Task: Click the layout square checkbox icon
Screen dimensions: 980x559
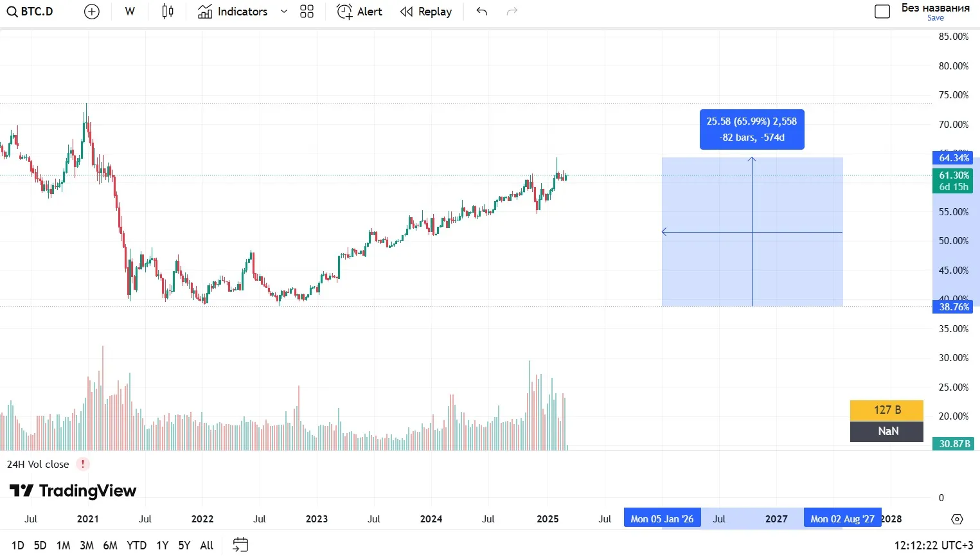Action: point(882,12)
